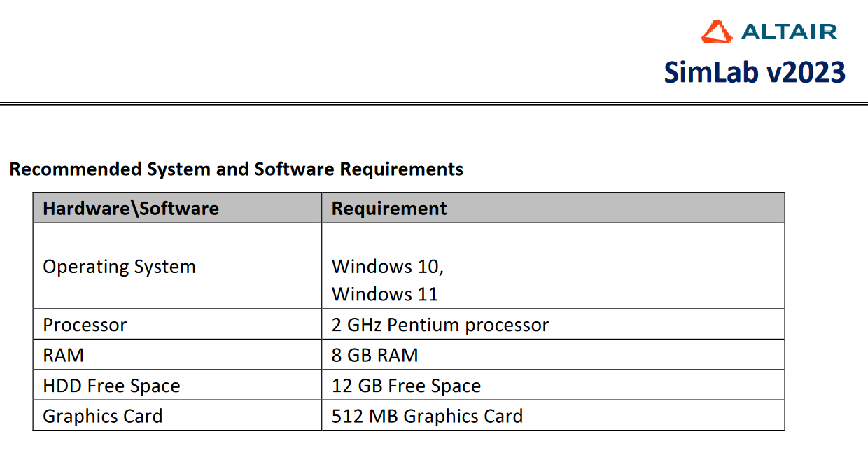Click the 512 MB Graphics Card cell

[x=427, y=416]
